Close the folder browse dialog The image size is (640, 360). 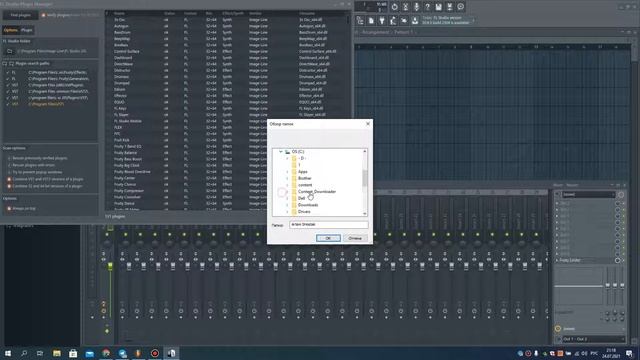point(368,124)
